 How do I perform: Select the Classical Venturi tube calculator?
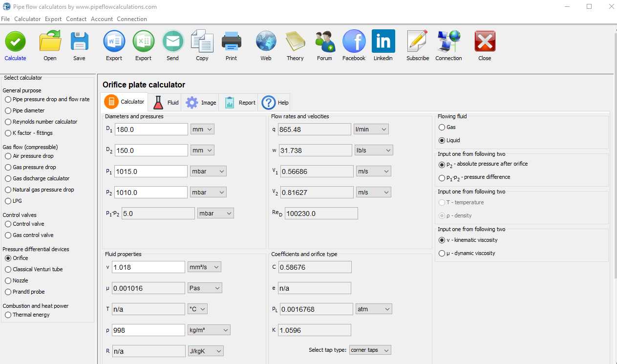click(x=8, y=269)
